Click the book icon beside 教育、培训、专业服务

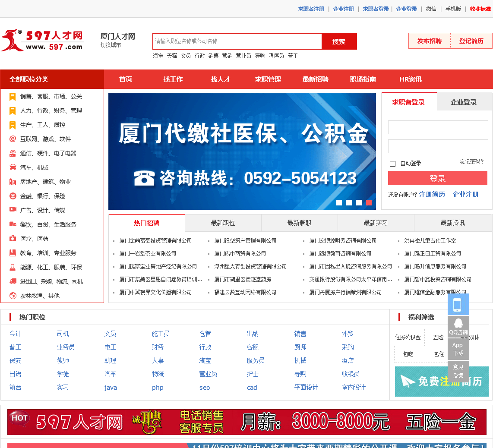(x=13, y=253)
